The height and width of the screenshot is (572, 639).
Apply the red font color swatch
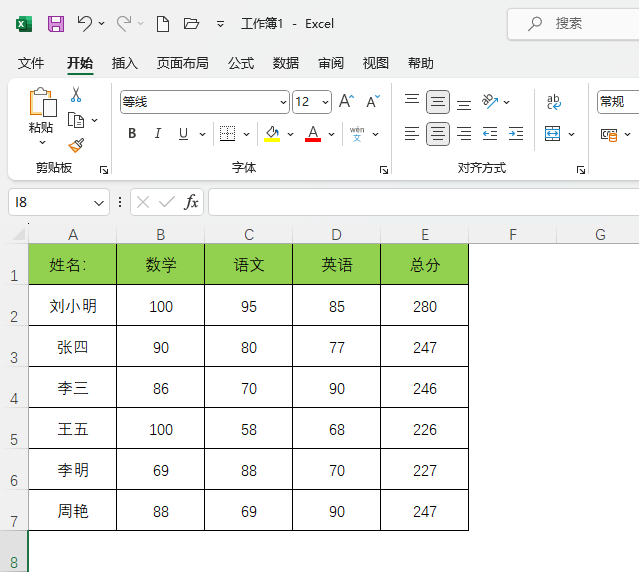[313, 134]
